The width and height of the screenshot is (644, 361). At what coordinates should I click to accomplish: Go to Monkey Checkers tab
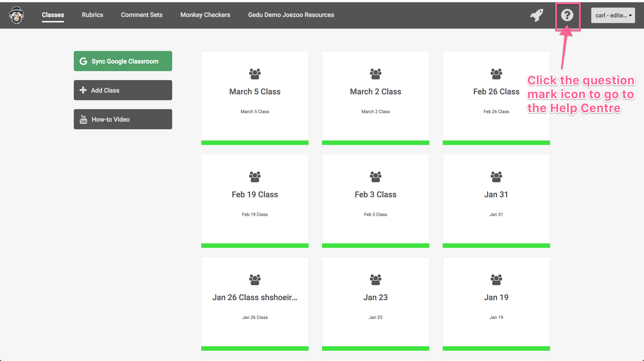click(x=205, y=15)
